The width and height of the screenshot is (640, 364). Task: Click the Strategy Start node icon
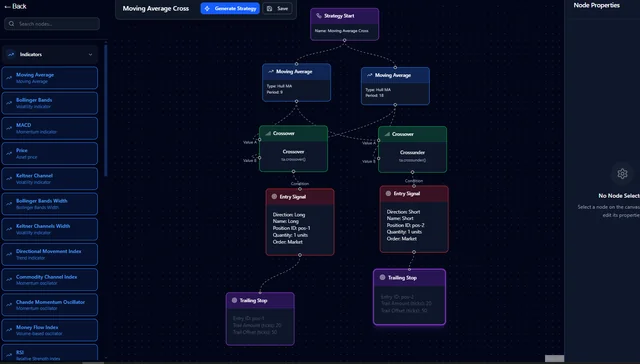319,16
